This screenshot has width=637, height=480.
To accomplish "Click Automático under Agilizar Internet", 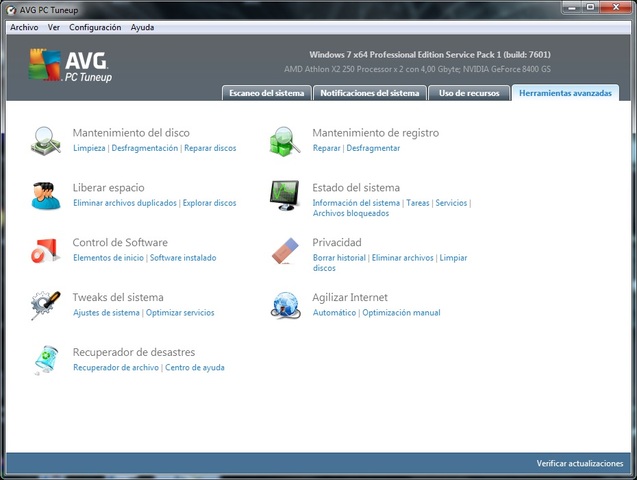I will [x=334, y=313].
